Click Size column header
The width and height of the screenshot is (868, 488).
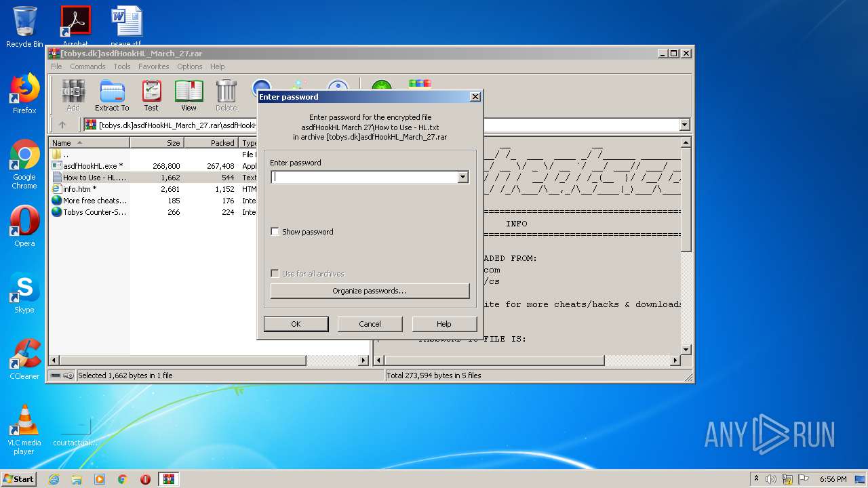click(157, 143)
